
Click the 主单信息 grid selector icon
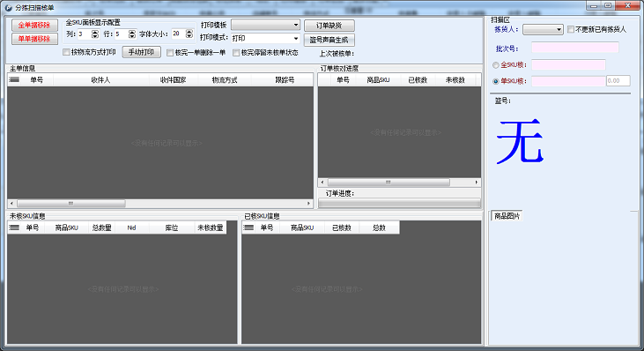pyautogui.click(x=14, y=79)
